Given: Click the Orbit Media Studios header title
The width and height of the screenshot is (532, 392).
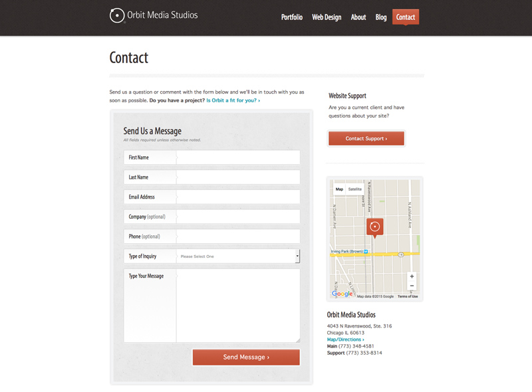Looking at the screenshot, I should (x=162, y=15).
